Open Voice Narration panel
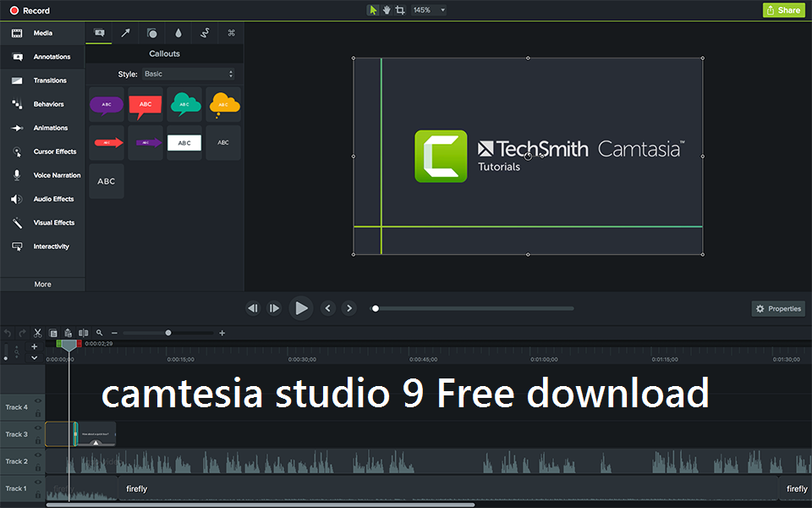 [42, 175]
